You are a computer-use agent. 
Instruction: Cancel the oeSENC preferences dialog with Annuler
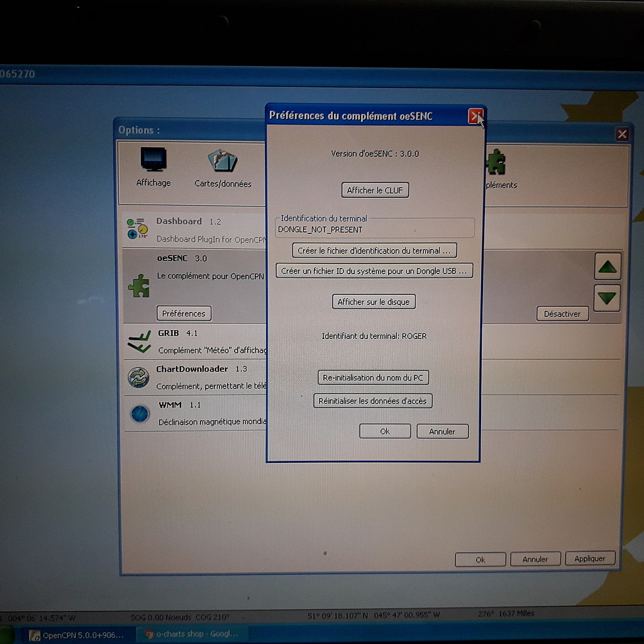point(442,431)
